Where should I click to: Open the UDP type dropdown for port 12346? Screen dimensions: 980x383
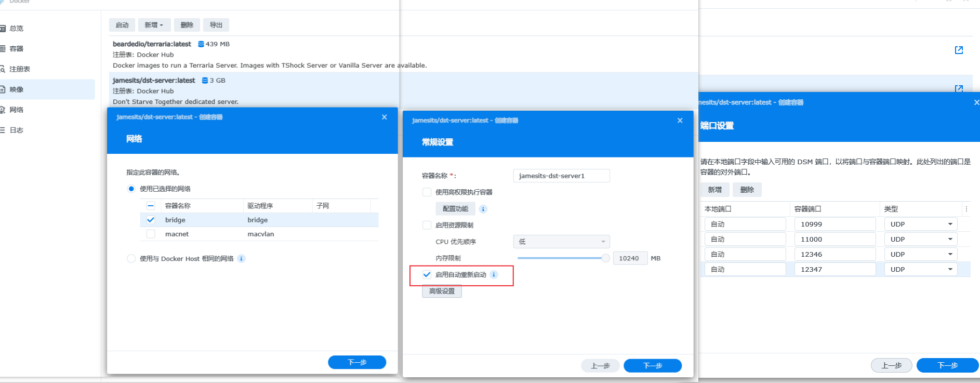coord(921,254)
